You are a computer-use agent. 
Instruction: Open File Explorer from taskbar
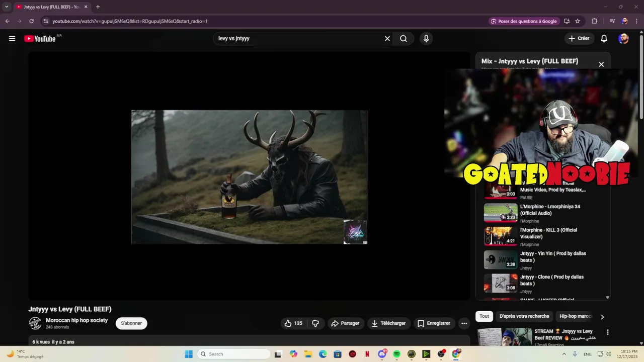[x=308, y=354]
